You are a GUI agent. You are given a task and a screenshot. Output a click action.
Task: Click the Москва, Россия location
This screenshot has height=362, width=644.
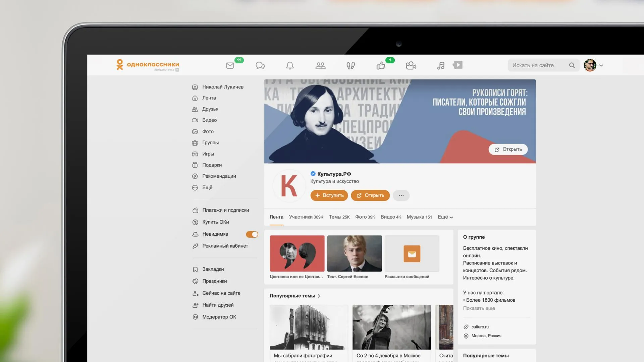pyautogui.click(x=486, y=336)
